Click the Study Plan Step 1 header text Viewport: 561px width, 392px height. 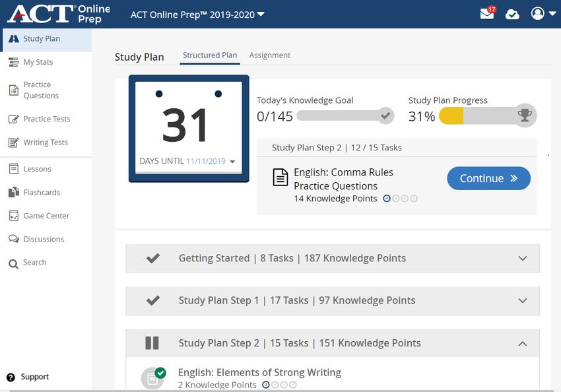tap(297, 300)
